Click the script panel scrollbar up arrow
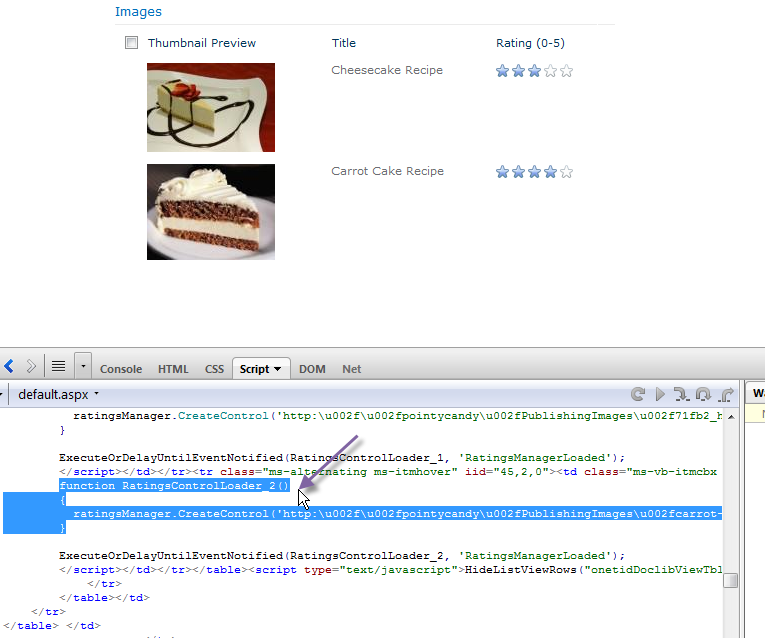Screen dimensions: 765x638 click(731, 416)
